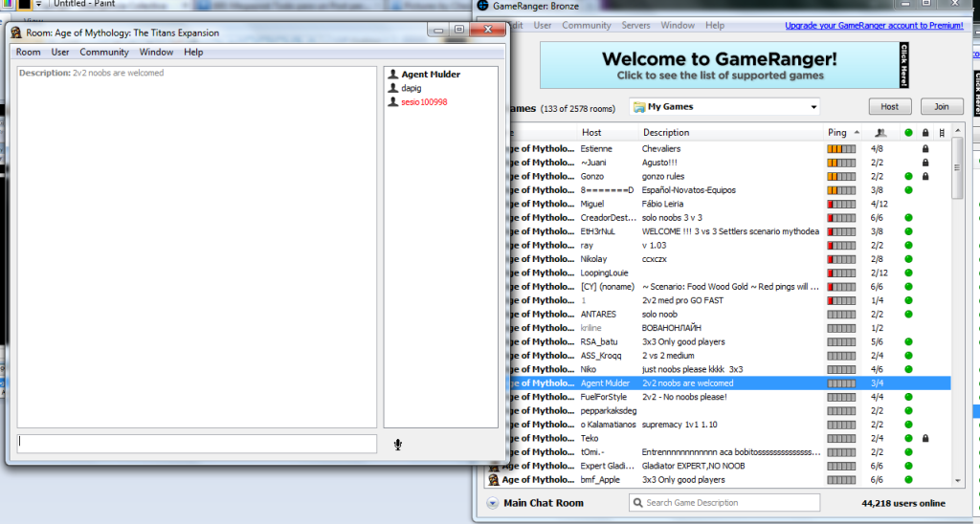Click the user icon beside sesio100998

(393, 101)
